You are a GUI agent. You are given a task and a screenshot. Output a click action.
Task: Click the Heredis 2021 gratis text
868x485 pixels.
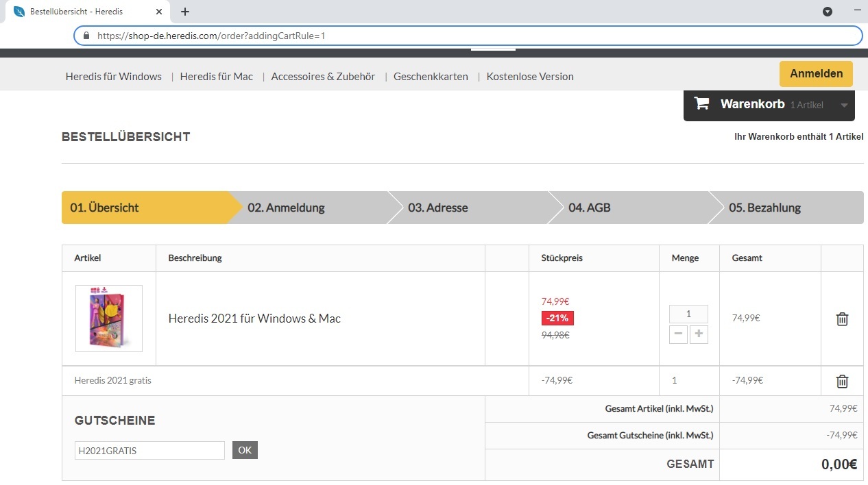(x=112, y=380)
